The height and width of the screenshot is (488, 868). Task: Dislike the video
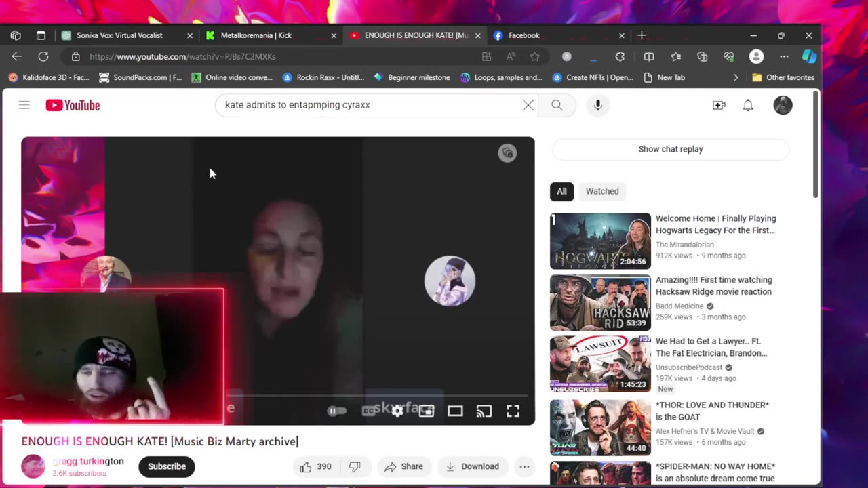click(355, 466)
